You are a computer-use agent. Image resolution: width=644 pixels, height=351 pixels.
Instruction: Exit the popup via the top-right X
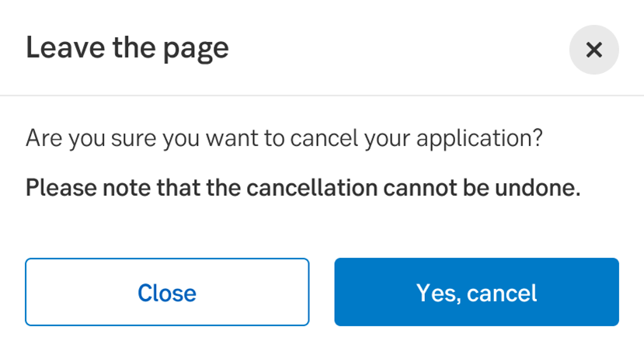point(594,50)
